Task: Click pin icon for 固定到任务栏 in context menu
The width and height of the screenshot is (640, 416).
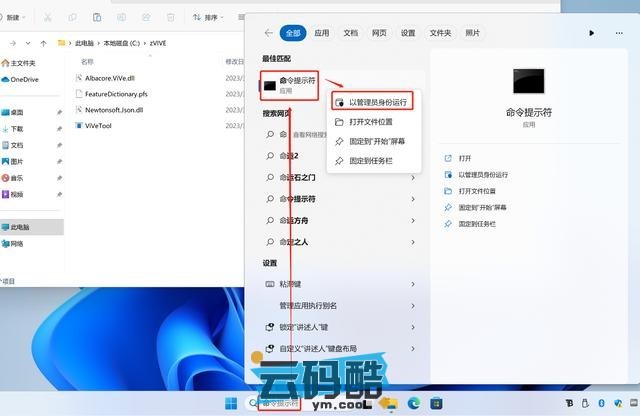Action: pos(339,160)
